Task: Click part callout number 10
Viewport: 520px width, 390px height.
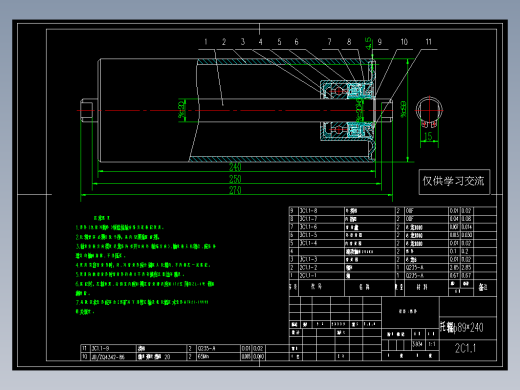Action: point(404,42)
